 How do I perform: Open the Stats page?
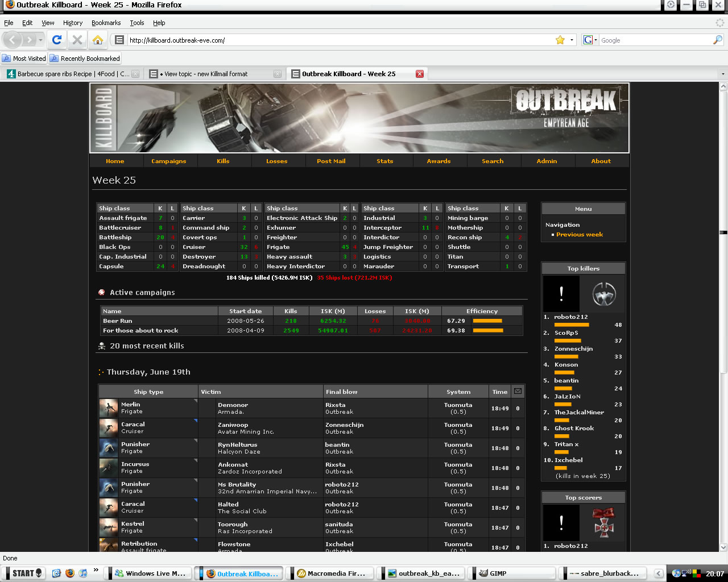(385, 161)
